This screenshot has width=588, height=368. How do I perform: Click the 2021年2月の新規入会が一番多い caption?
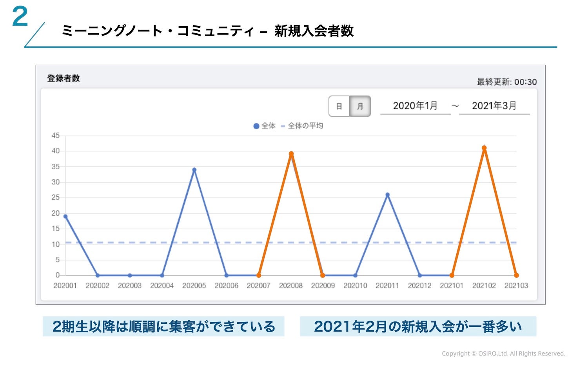point(418,326)
